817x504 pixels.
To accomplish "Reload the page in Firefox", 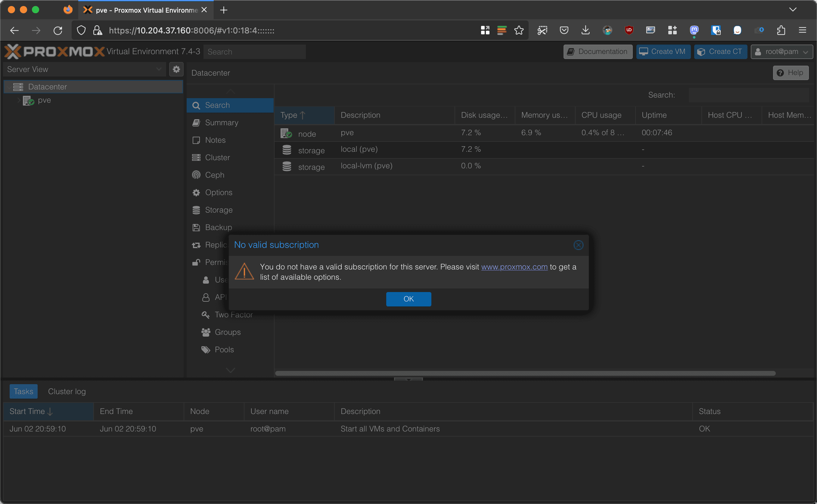I will (x=58, y=30).
